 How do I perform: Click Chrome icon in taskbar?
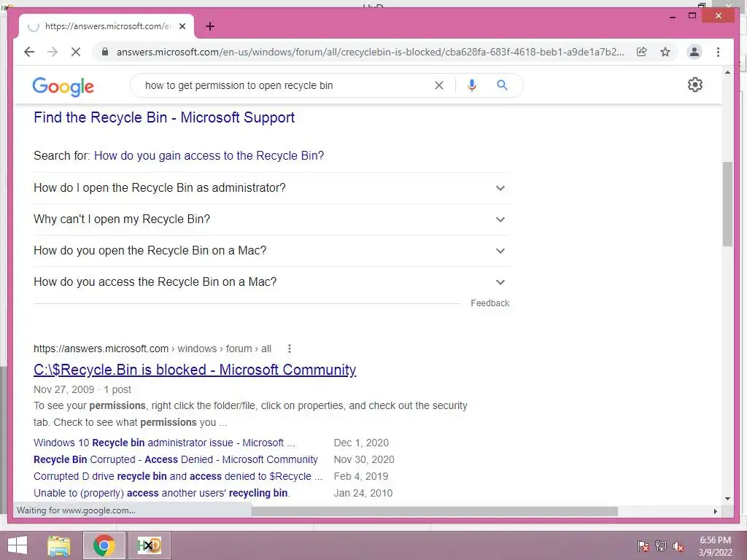tap(104, 545)
